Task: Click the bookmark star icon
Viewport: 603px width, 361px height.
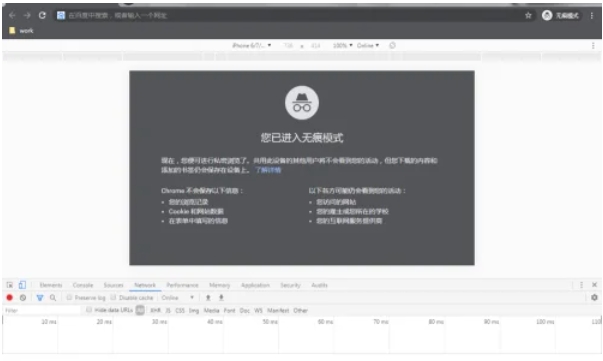Action: [x=528, y=15]
